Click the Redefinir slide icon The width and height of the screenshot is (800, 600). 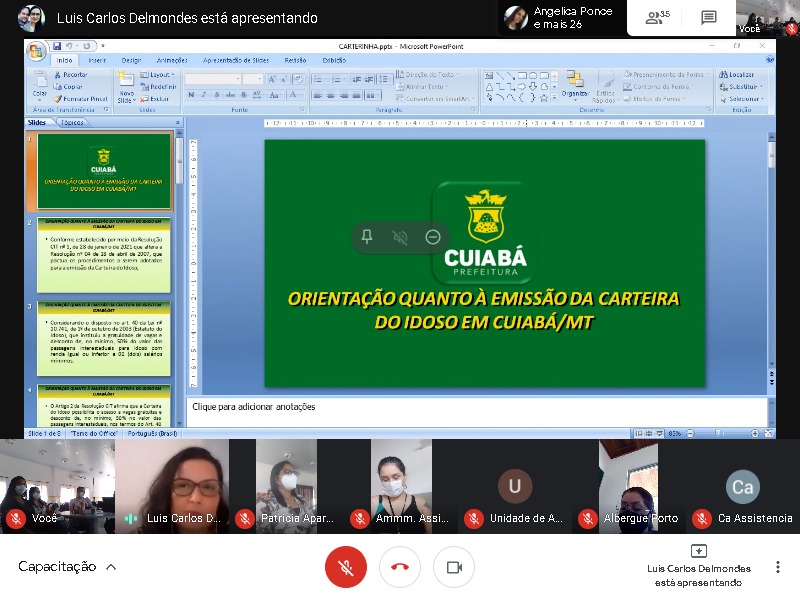click(x=144, y=87)
